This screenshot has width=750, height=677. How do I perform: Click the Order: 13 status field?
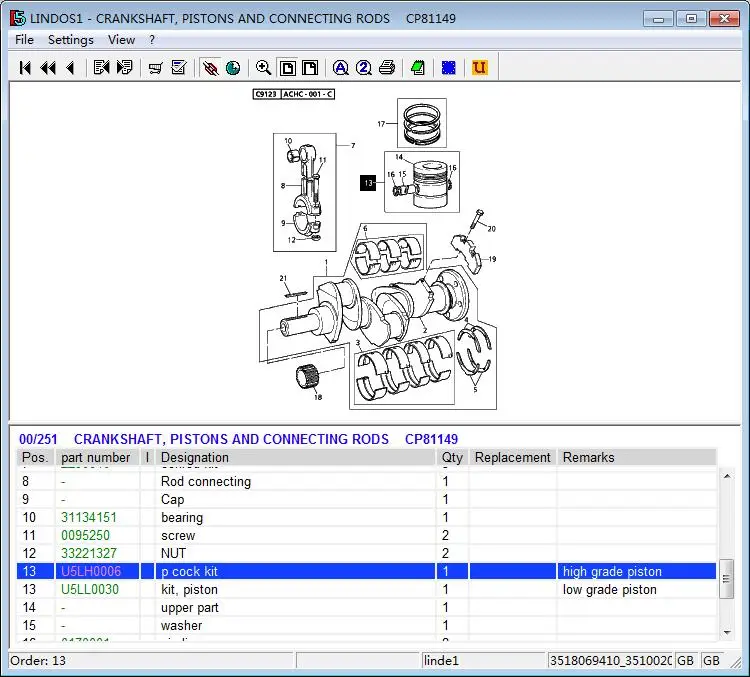pos(151,661)
